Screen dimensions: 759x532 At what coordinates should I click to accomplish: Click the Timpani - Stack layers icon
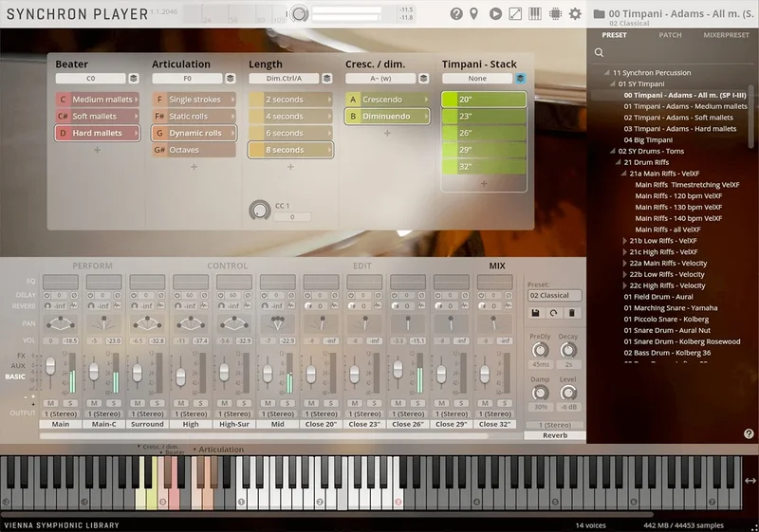click(520, 79)
